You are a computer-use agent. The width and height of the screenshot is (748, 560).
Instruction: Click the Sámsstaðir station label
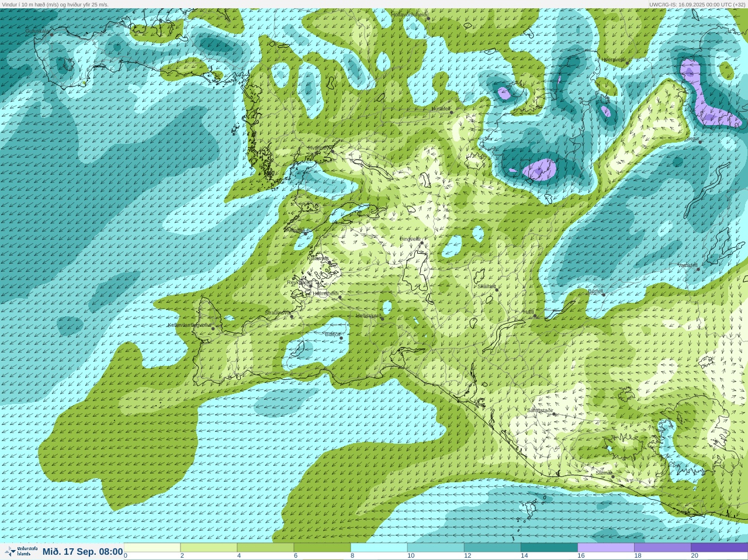(x=540, y=410)
